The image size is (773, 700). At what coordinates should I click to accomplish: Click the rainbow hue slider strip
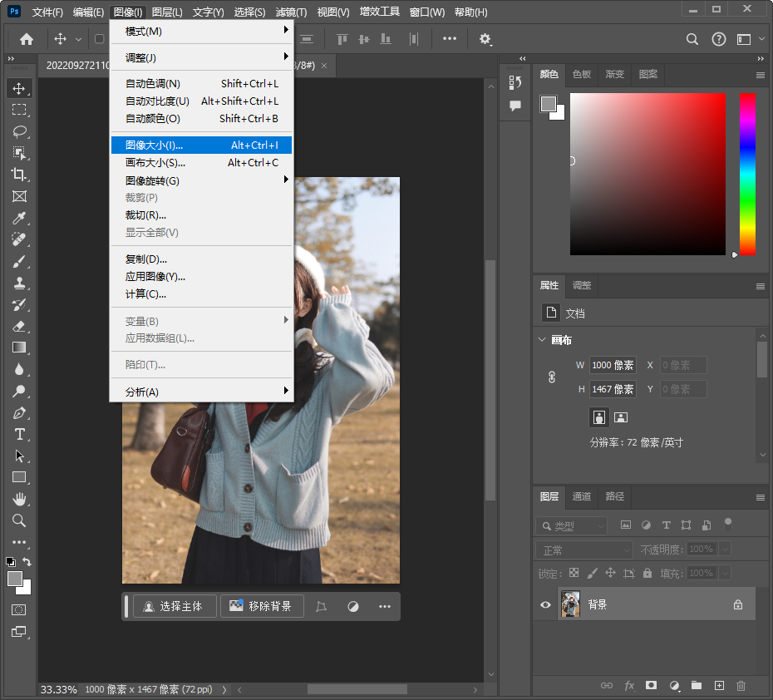click(747, 173)
